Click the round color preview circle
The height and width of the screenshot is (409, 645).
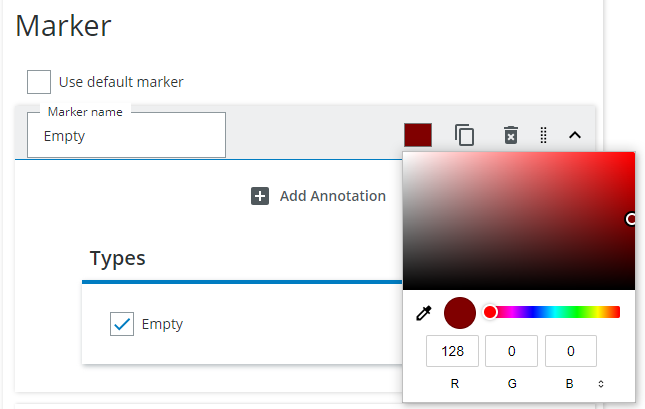click(x=459, y=313)
